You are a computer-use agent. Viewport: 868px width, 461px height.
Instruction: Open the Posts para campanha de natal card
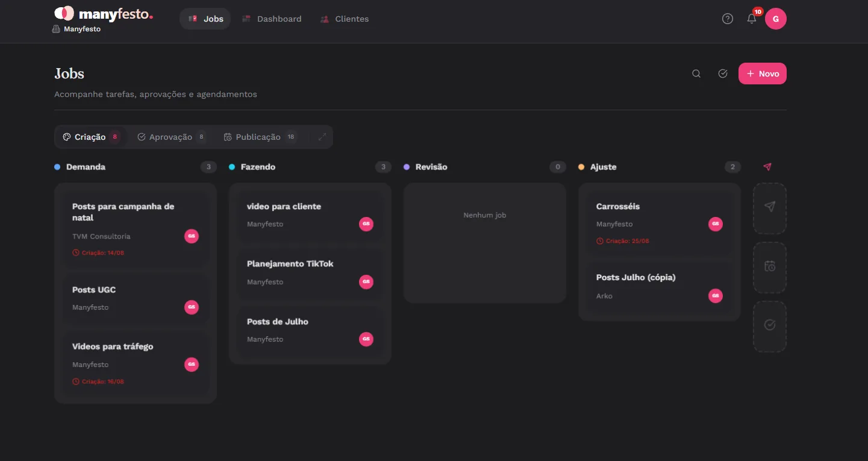tap(136, 229)
